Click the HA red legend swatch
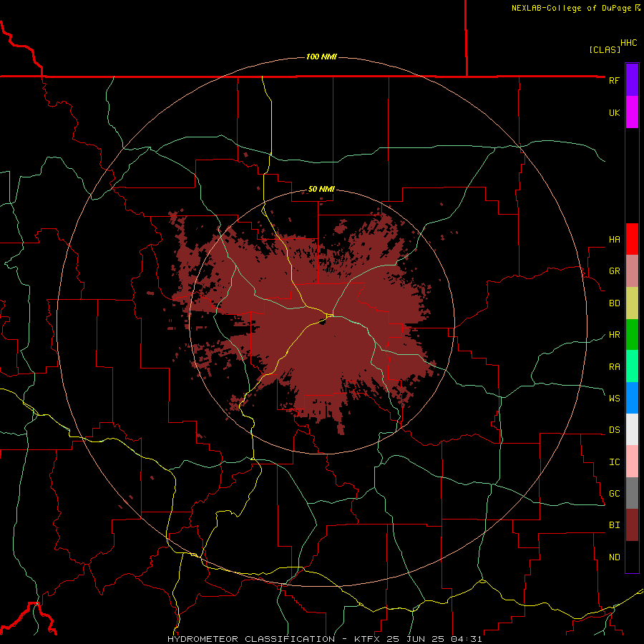 632,239
